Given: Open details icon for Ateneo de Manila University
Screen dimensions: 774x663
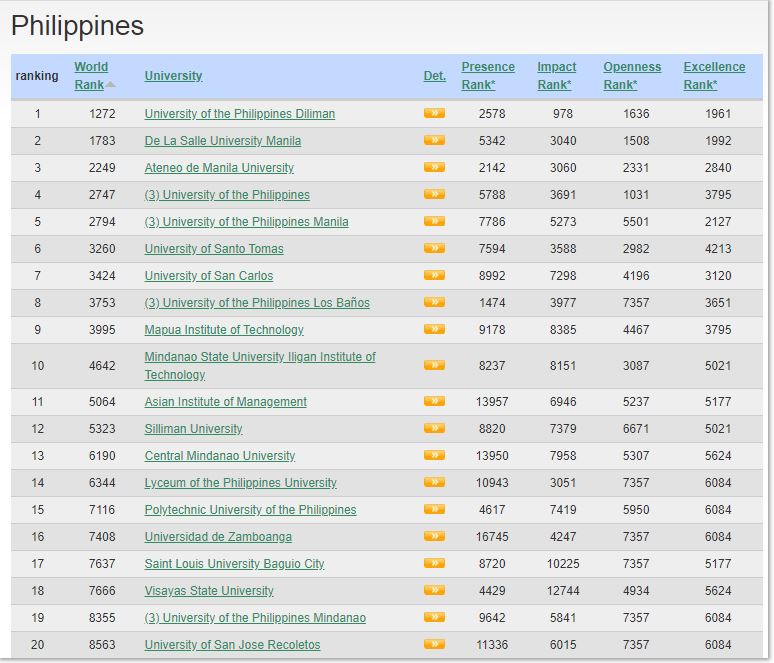Looking at the screenshot, I should click(434, 167).
